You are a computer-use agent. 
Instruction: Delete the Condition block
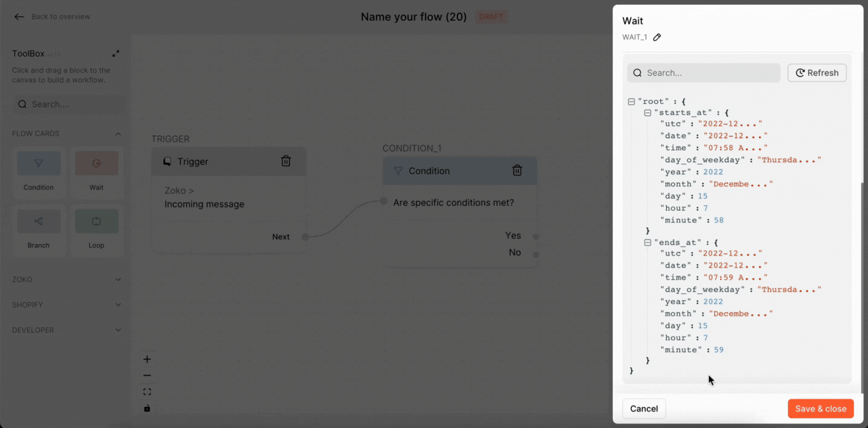coord(517,170)
